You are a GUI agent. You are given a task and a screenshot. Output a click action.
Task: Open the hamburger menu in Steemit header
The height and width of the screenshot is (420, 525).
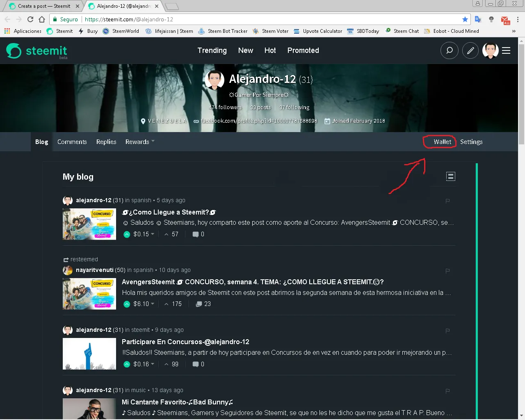[x=506, y=50]
